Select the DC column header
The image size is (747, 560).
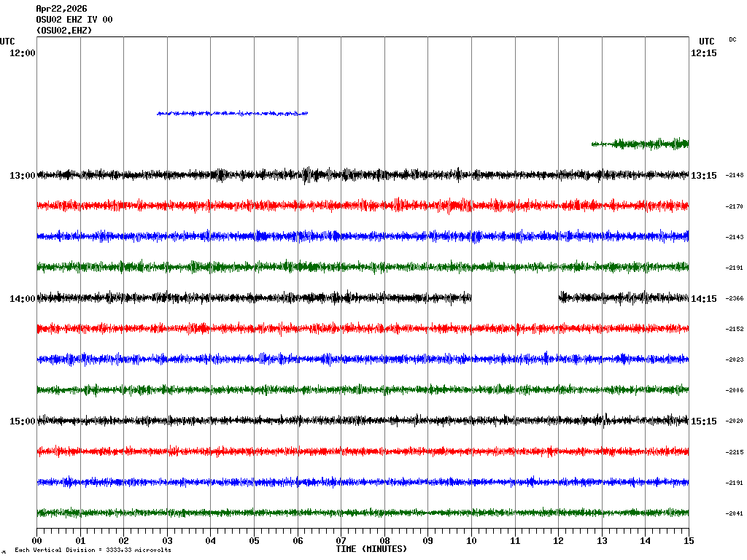pos(732,39)
